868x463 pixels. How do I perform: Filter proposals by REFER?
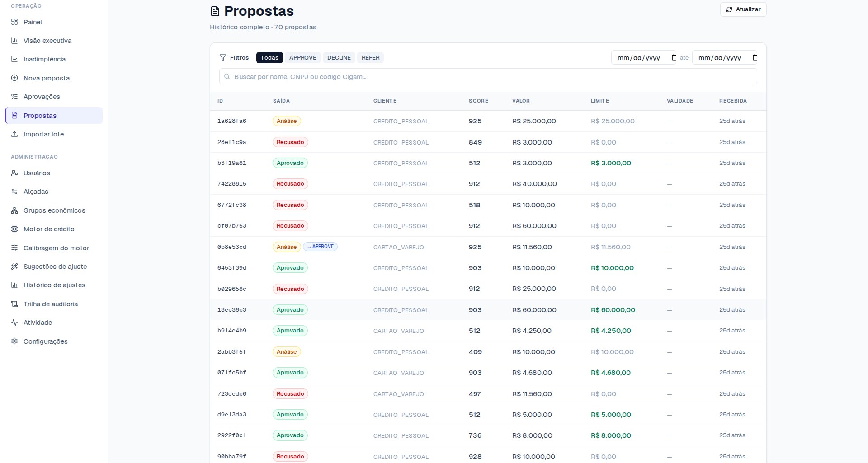point(371,57)
